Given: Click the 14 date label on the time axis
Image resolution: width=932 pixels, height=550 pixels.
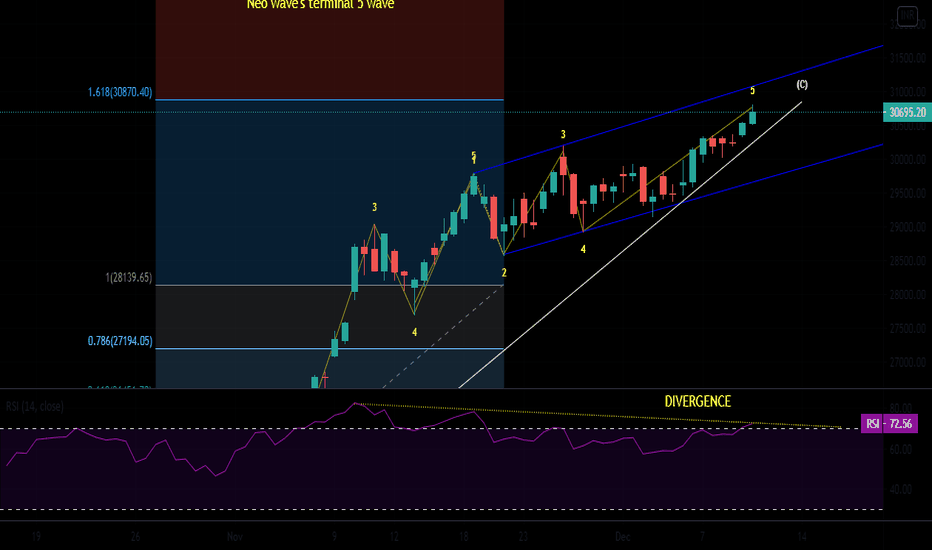Looking at the screenshot, I should pyautogui.click(x=802, y=536).
